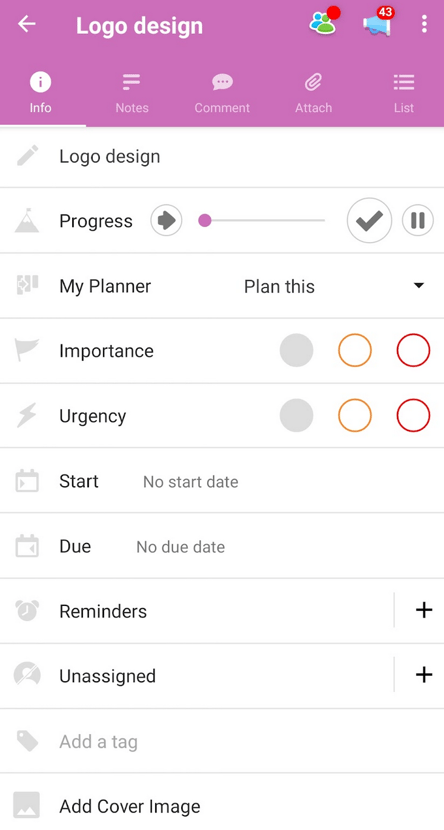Switch to the Notes tab

132,94
